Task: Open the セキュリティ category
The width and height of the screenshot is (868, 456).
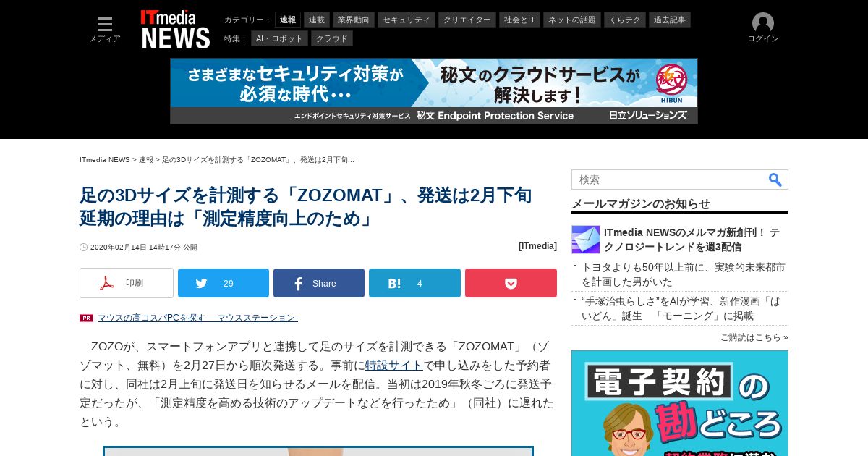Action: 407,20
